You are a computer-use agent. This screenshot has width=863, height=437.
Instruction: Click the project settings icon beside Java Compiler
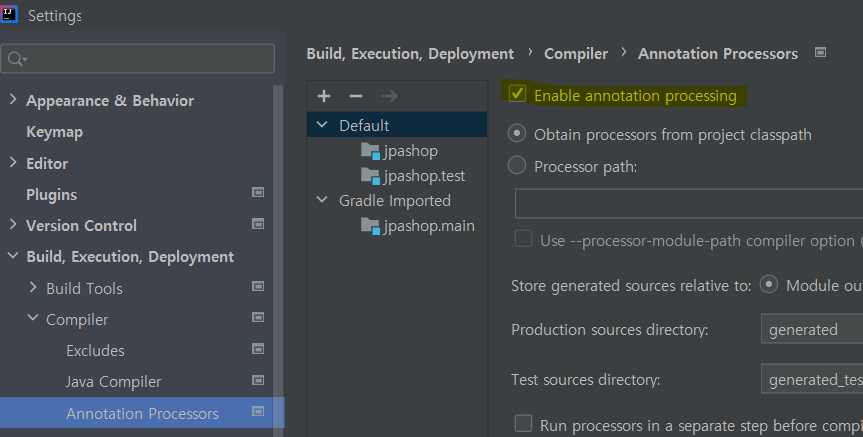pos(258,381)
